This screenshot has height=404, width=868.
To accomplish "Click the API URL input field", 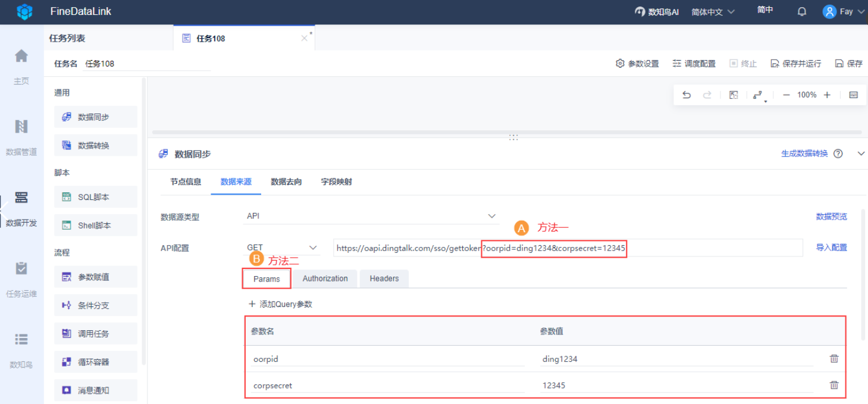I will (568, 248).
